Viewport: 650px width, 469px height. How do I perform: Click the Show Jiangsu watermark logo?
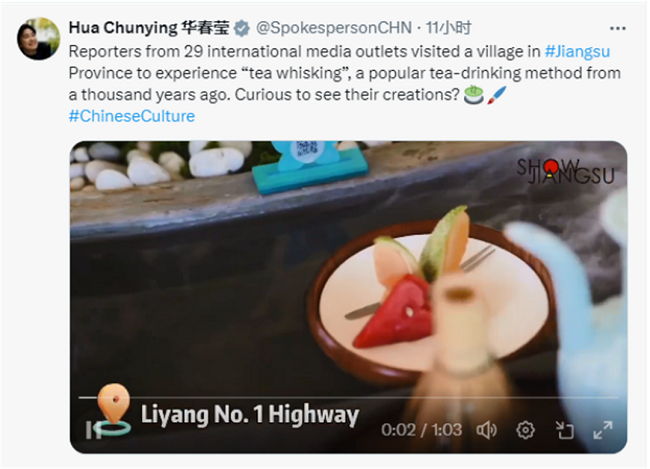pos(565,171)
